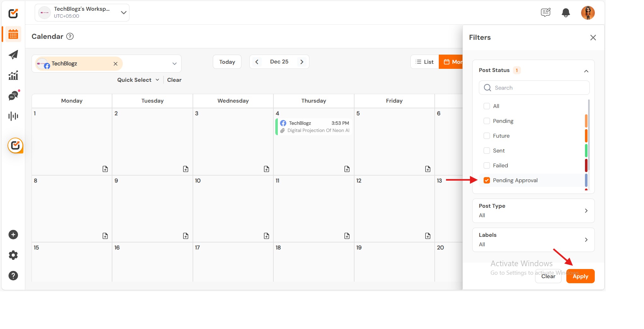Uncheck the Pending Approval checkbox

click(487, 180)
